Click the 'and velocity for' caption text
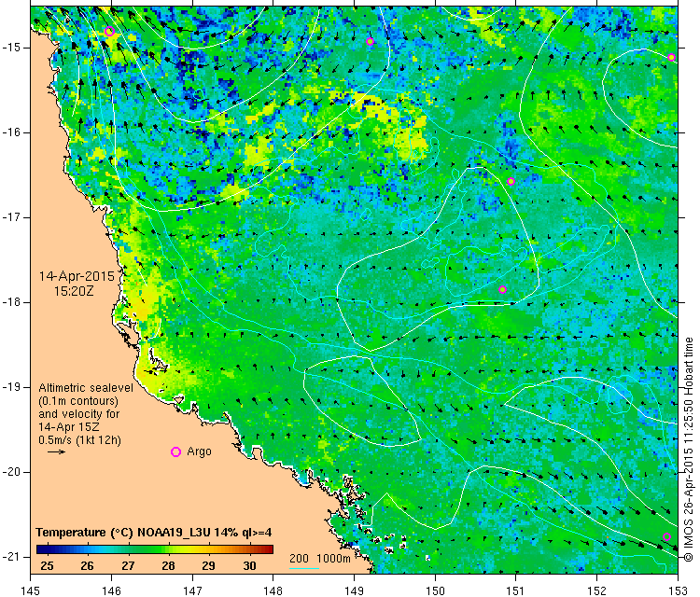The image size is (700, 597). pyautogui.click(x=79, y=413)
